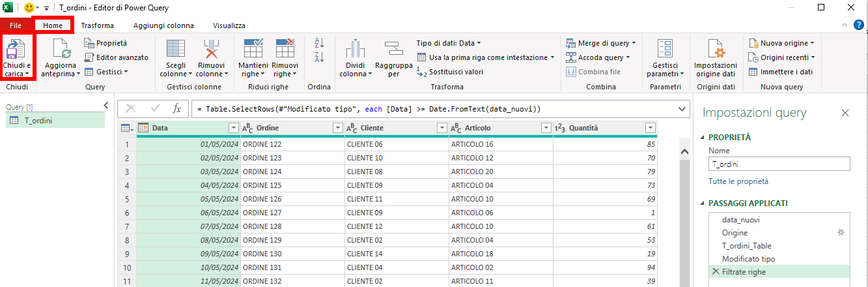Open the Aggiungi colonna tab
The image size is (868, 287).
coord(163,25)
